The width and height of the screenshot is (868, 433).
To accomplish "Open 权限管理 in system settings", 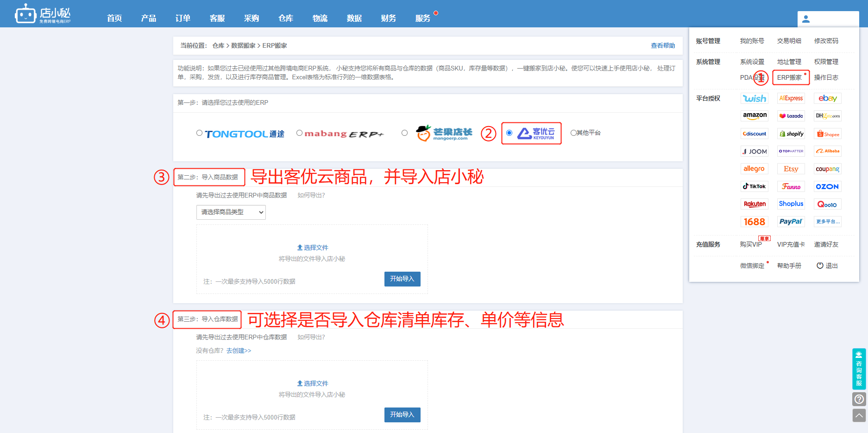I will click(x=826, y=62).
